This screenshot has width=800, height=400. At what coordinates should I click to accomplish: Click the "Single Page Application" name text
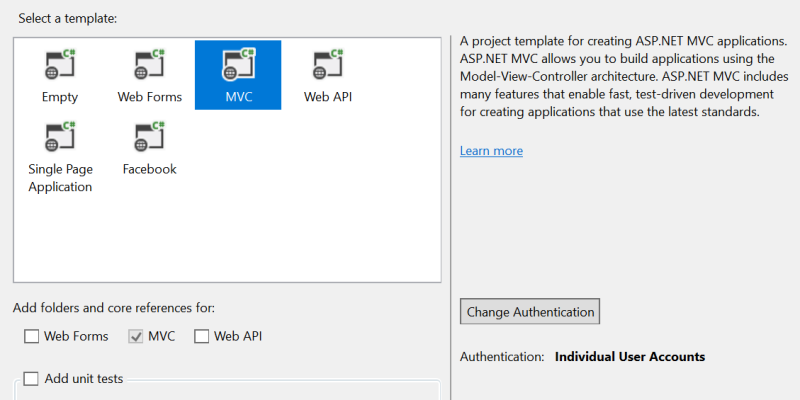click(60, 178)
